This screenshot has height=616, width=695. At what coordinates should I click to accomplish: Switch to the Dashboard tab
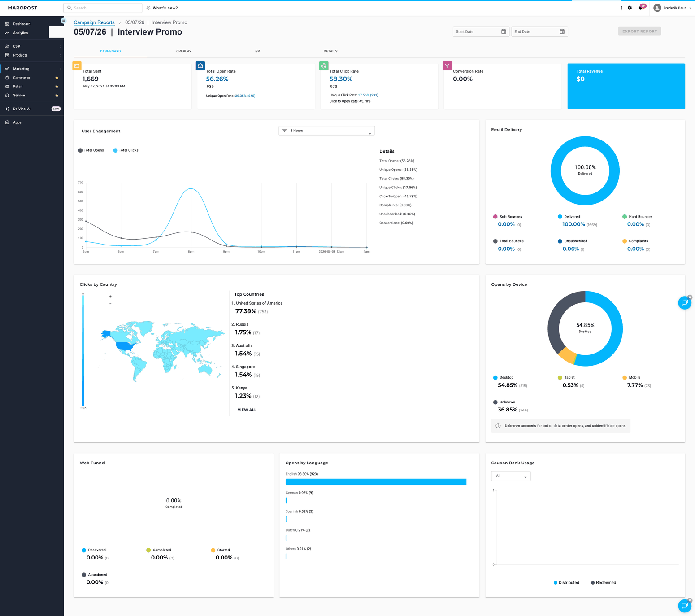(x=110, y=51)
